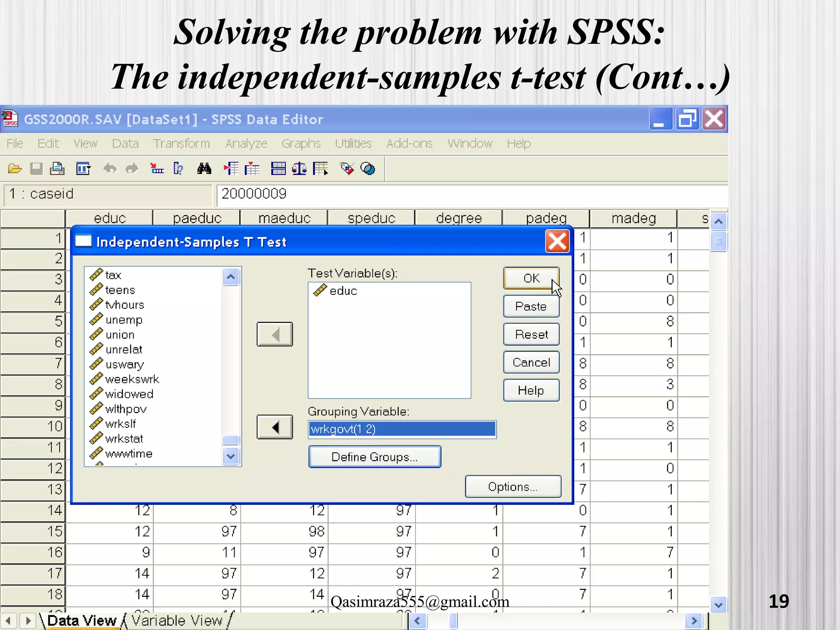Click the madeg column header
The image size is (840, 630).
[x=634, y=218]
